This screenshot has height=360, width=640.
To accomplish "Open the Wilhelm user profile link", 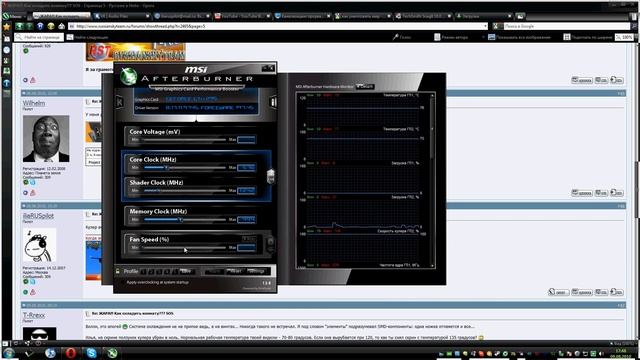I will click(34, 103).
